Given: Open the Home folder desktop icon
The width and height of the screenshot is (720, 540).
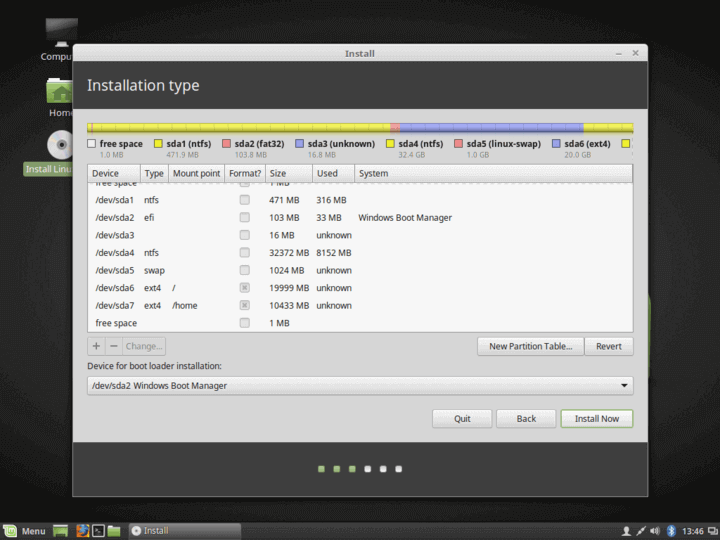Looking at the screenshot, I should (x=60, y=92).
